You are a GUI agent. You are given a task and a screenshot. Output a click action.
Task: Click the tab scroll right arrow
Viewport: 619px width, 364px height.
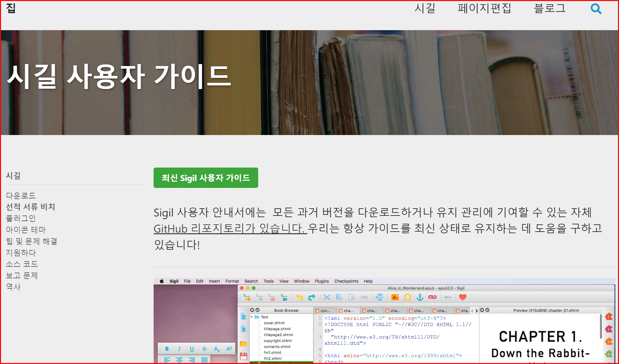477,311
